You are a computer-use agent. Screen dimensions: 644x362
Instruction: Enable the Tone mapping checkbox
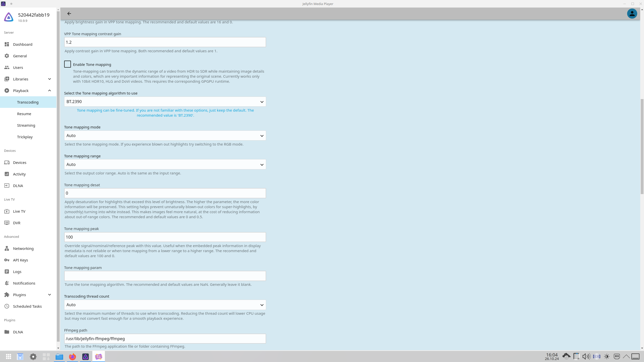(x=67, y=64)
